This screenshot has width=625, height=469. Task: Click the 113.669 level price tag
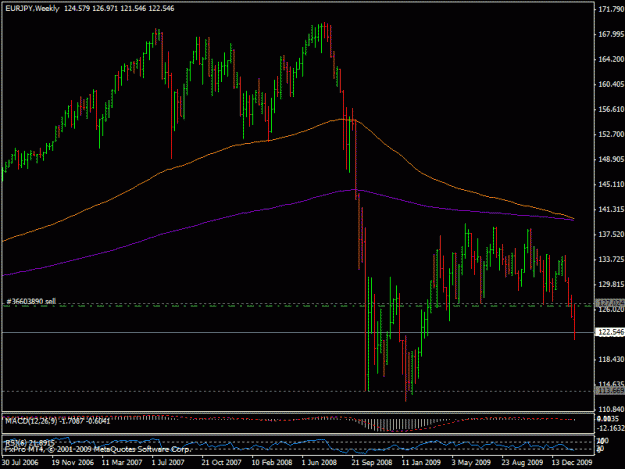[x=611, y=391]
